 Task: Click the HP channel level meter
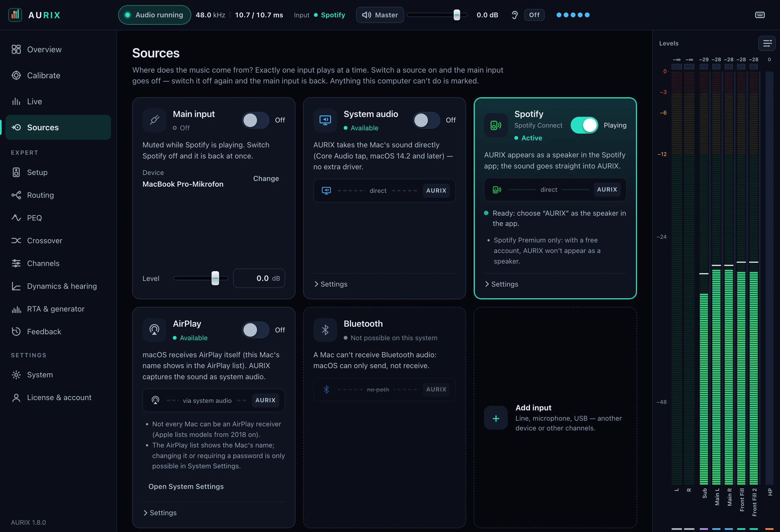click(x=769, y=278)
